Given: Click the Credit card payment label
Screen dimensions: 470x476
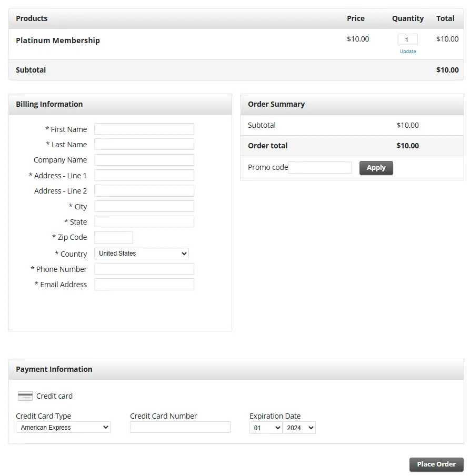Looking at the screenshot, I should [x=54, y=396].
